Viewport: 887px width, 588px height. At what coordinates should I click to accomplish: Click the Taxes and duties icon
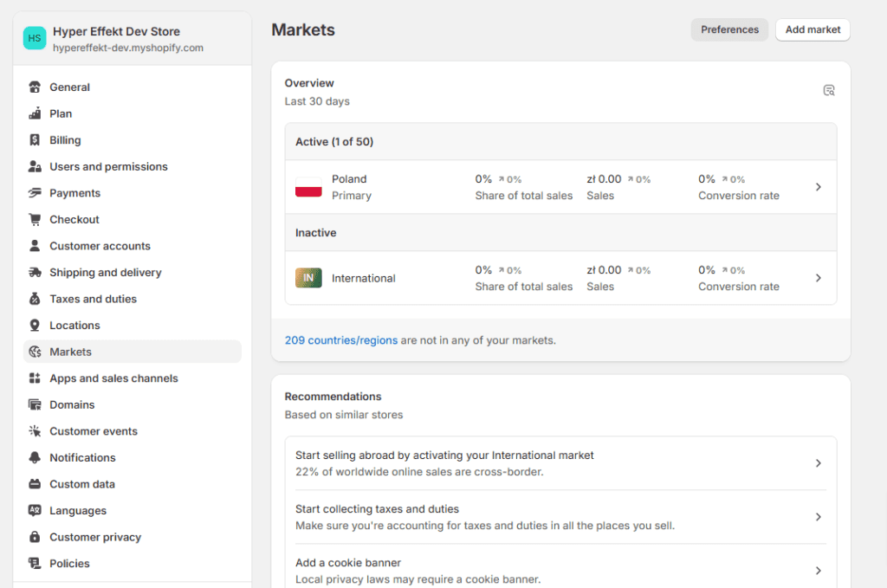click(x=35, y=299)
